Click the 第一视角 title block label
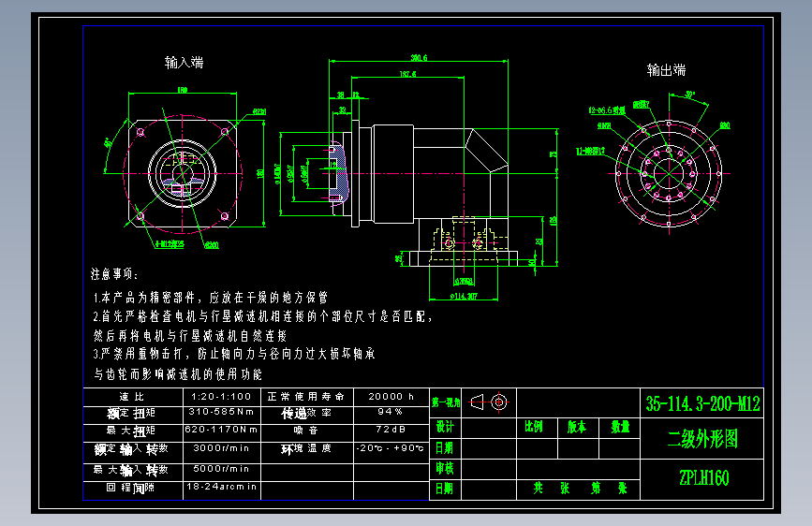The image size is (812, 526). 446,402
